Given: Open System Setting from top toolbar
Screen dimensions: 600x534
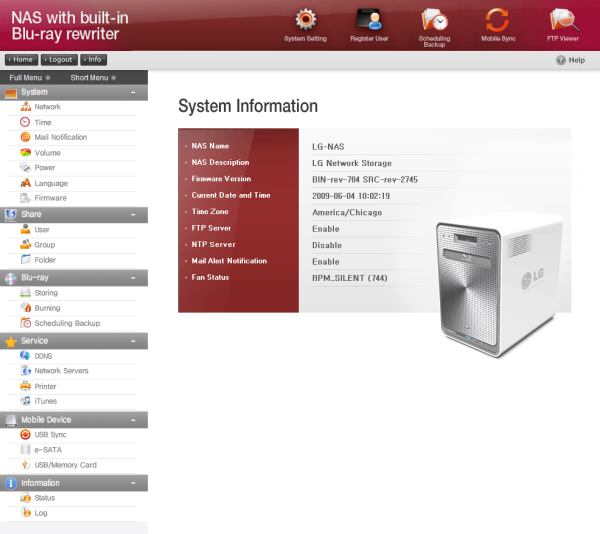Looking at the screenshot, I should 305,22.
